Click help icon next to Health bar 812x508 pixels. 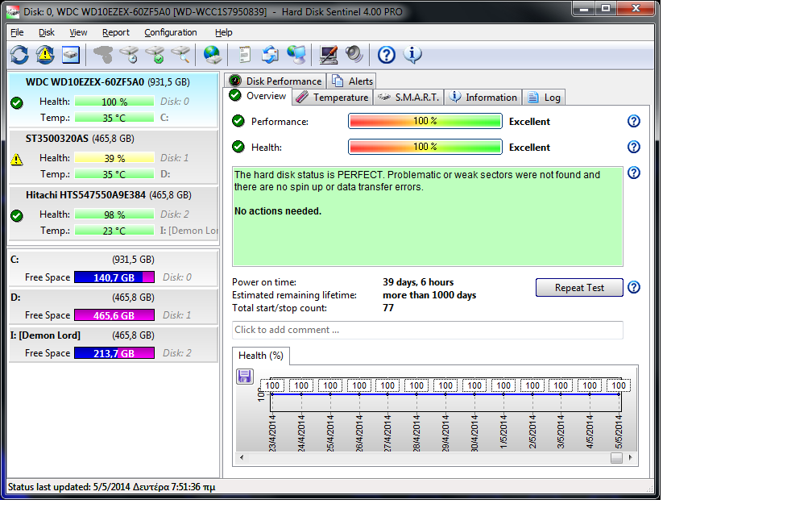point(634,148)
